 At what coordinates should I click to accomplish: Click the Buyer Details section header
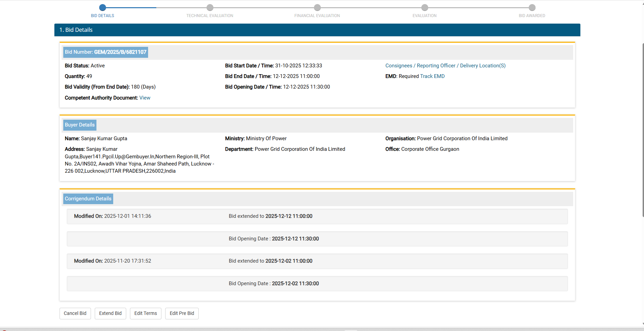point(80,125)
